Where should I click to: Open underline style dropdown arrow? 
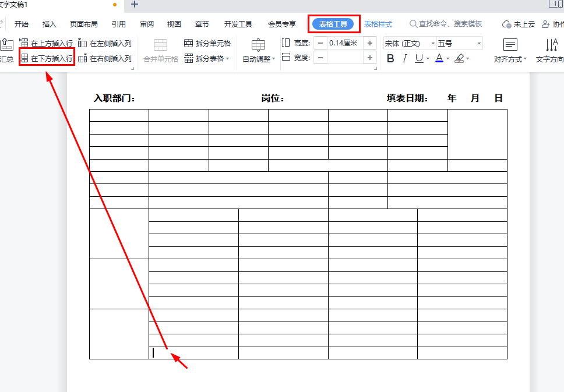point(428,58)
